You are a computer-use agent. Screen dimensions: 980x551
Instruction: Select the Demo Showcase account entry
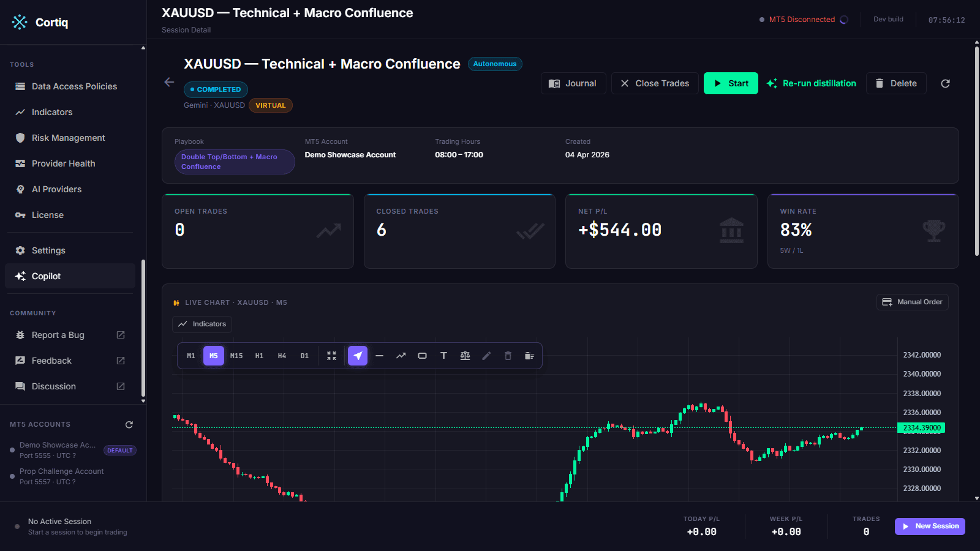(x=72, y=450)
